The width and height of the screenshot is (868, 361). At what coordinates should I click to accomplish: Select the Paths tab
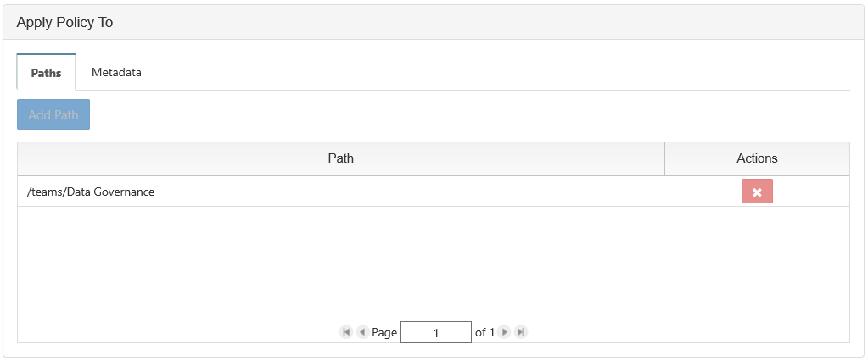[x=47, y=73]
